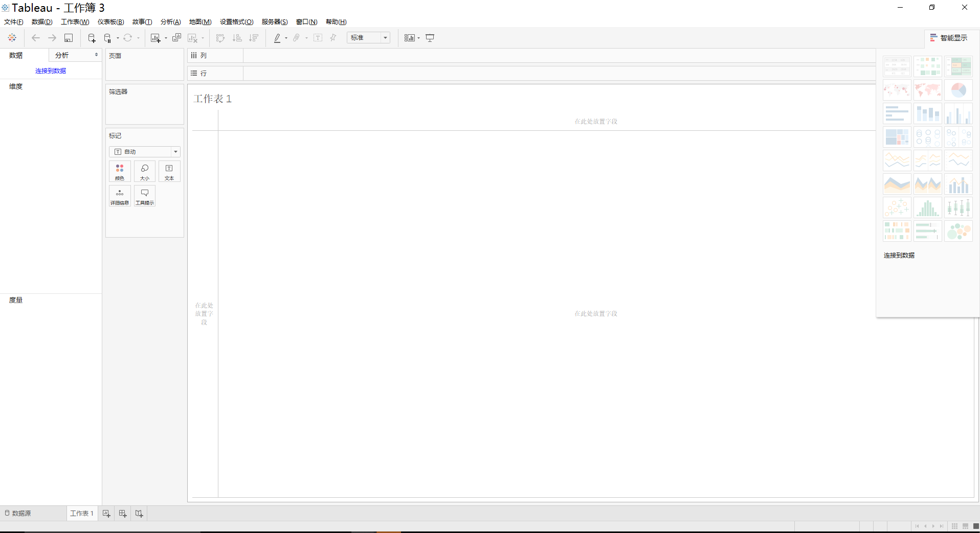The height and width of the screenshot is (533, 980).
Task: Click the undo back arrow
Action: pyautogui.click(x=36, y=38)
